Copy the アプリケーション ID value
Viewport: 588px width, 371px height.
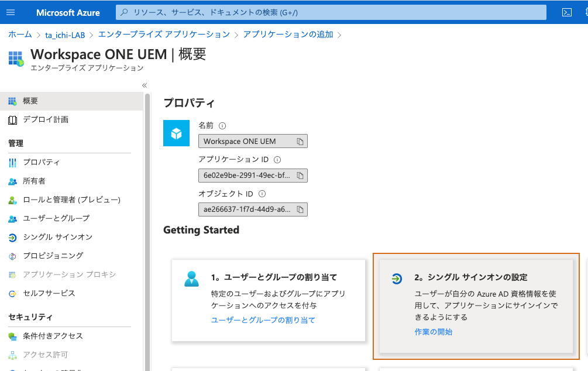pos(300,175)
